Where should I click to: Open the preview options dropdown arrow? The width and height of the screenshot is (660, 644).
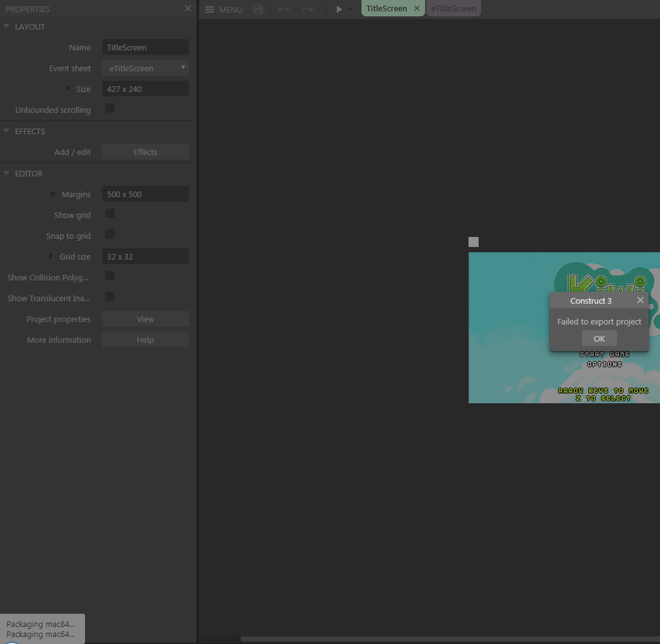click(350, 9)
